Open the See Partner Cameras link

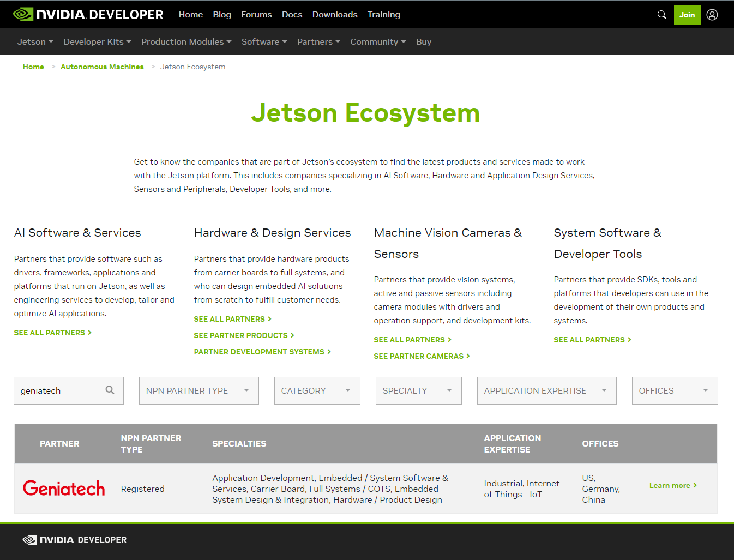coord(422,356)
